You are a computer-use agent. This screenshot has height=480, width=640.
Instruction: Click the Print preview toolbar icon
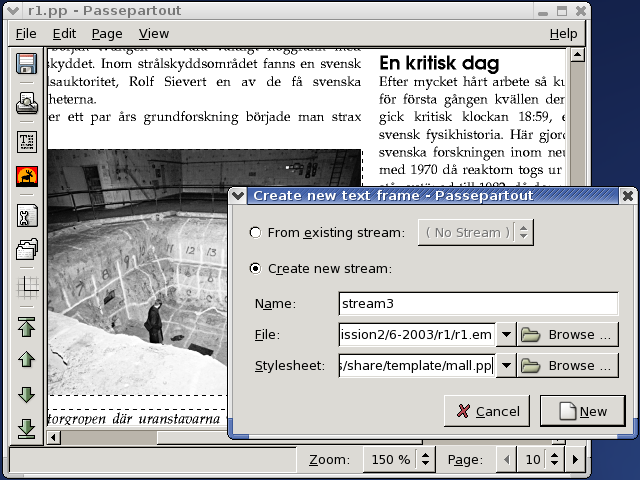(27, 102)
